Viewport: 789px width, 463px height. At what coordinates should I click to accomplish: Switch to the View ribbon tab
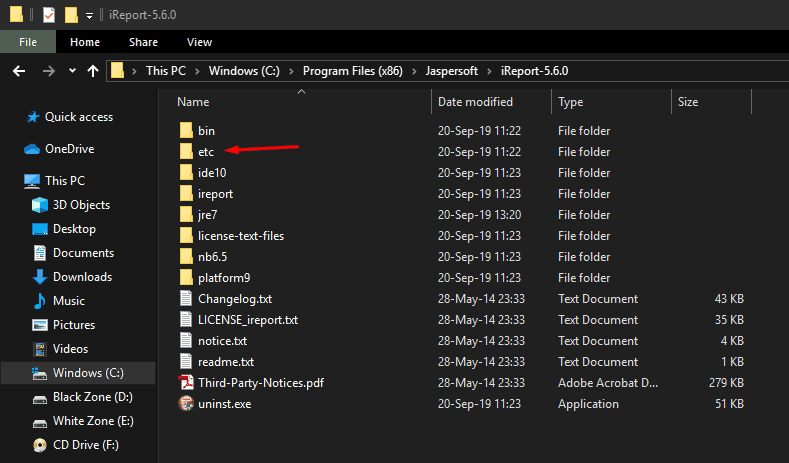199,42
